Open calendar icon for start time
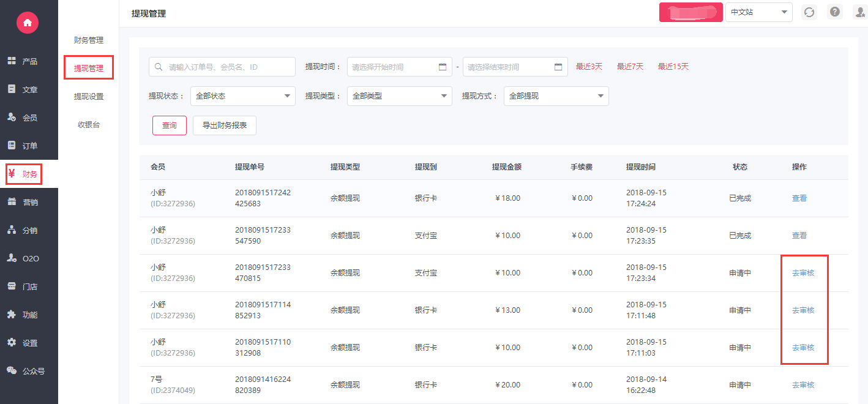Viewport: 868px width, 404px height. click(x=443, y=67)
